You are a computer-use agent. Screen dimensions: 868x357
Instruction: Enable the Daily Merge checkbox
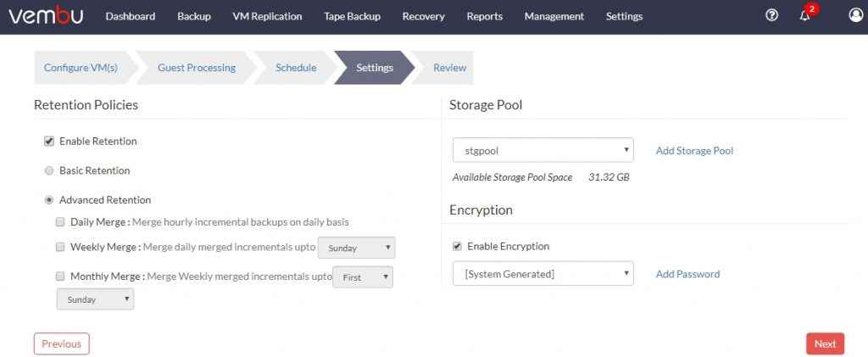[60, 222]
